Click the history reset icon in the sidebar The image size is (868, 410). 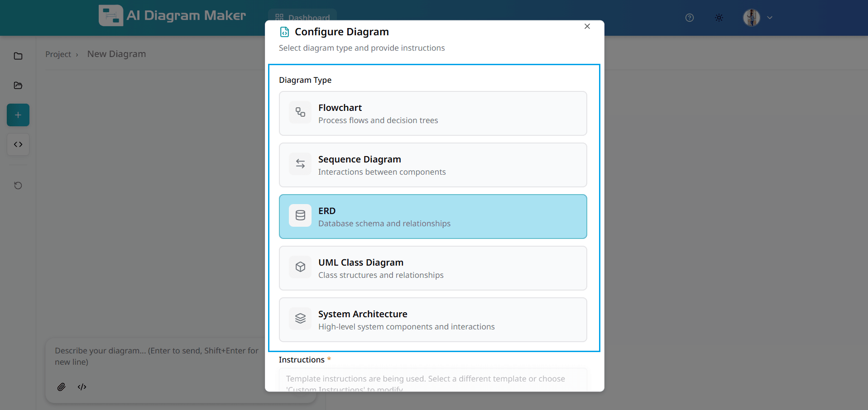click(18, 186)
